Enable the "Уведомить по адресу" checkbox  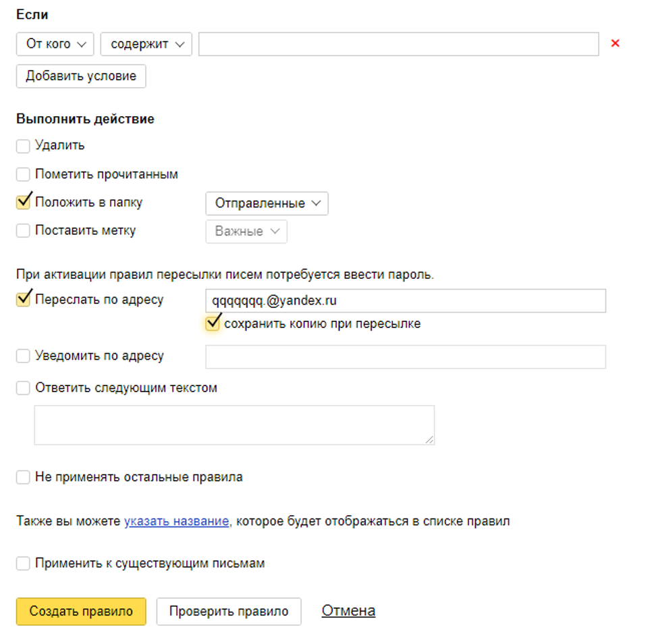tap(23, 356)
